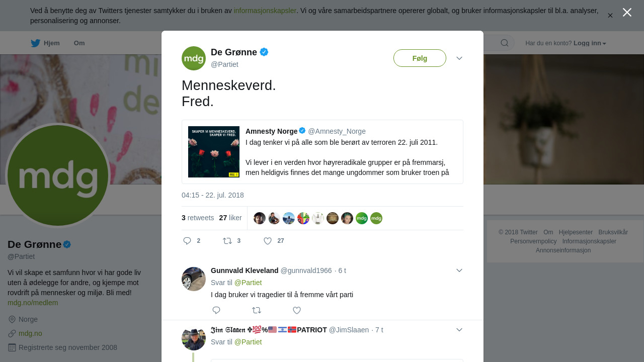Go to Hjem via the Twitter bird icon
This screenshot has height=362, width=644.
pyautogui.click(x=35, y=43)
